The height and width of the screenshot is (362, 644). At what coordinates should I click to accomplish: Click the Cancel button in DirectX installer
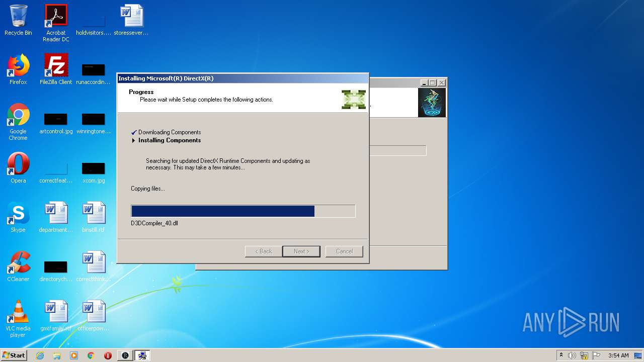(344, 251)
